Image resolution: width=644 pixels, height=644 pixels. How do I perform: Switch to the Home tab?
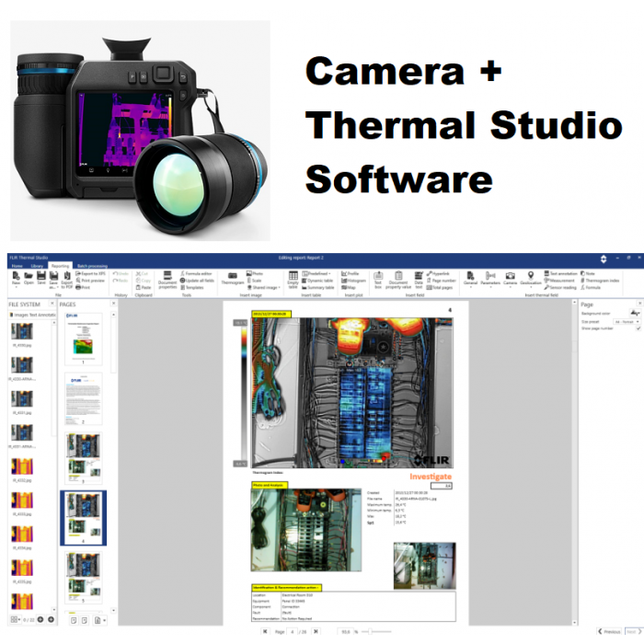[17, 266]
